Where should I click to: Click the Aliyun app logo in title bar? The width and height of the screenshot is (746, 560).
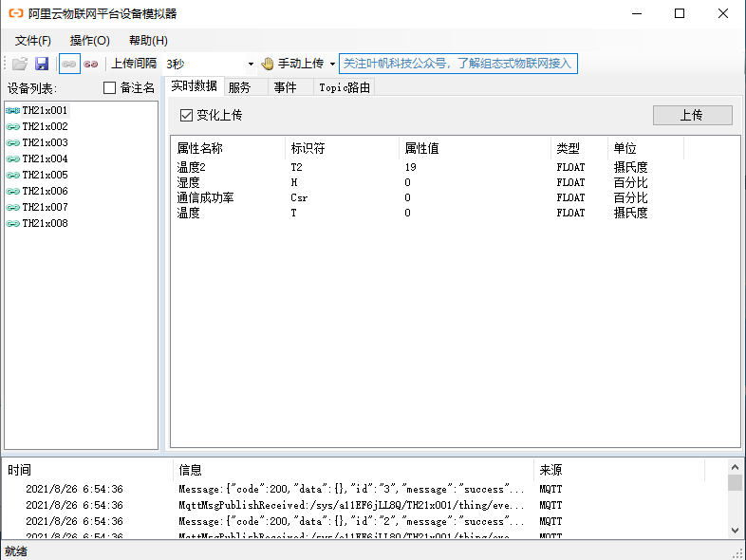(x=16, y=13)
